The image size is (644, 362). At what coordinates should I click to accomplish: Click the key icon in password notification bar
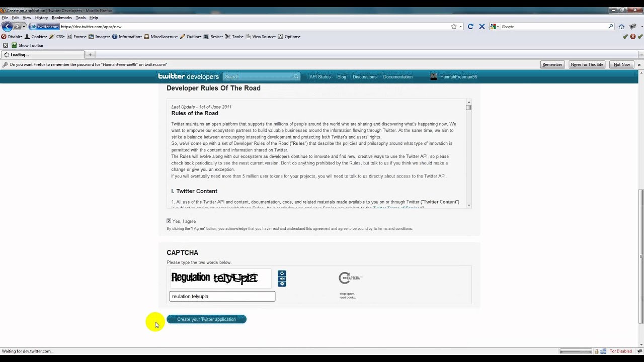(5, 64)
